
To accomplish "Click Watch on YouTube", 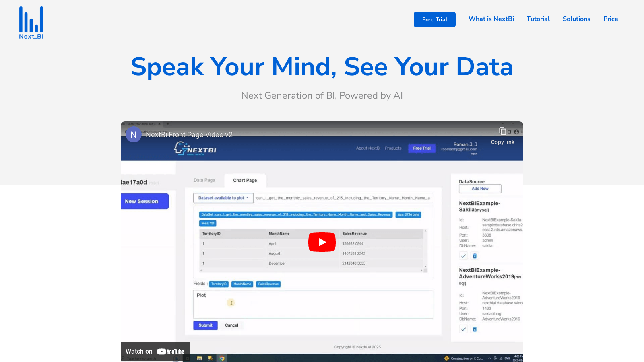I will pyautogui.click(x=155, y=352).
